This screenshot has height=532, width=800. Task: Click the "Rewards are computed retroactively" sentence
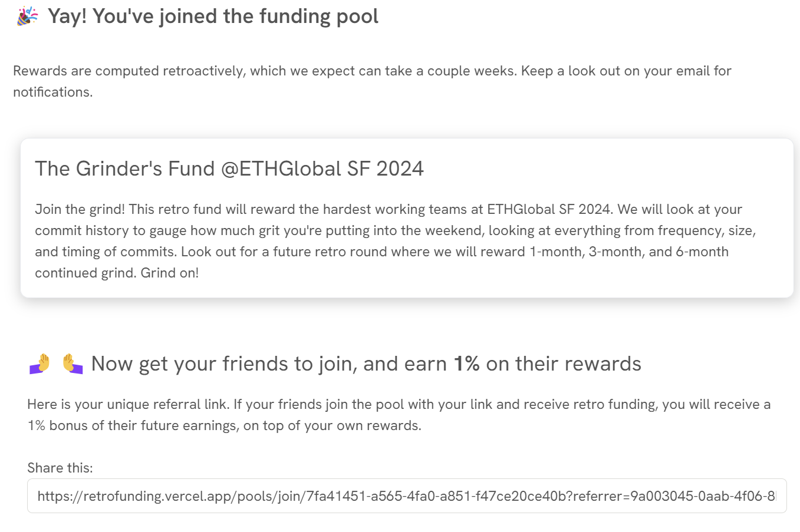point(264,71)
